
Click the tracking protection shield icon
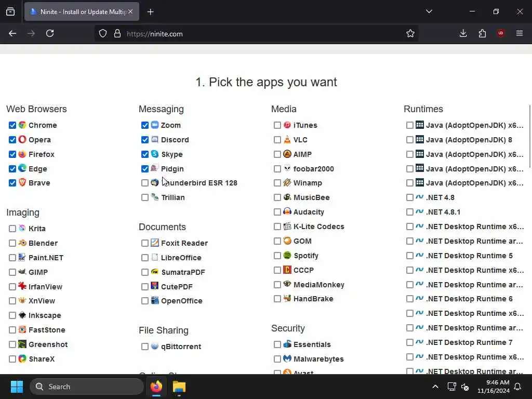point(103,33)
